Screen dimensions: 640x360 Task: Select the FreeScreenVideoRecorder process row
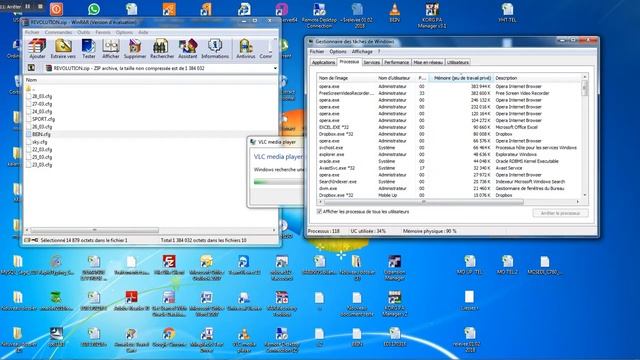(449, 93)
